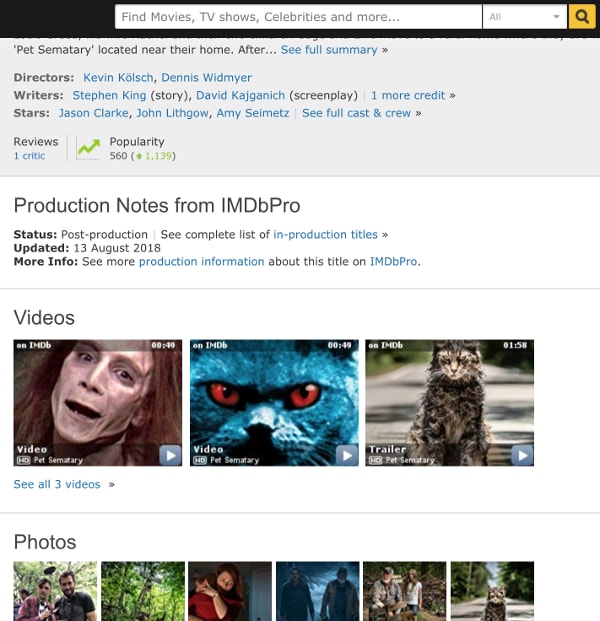Click the yellow search magnifier button
Screen dimensions: 600x621
pyautogui.click(x=581, y=17)
